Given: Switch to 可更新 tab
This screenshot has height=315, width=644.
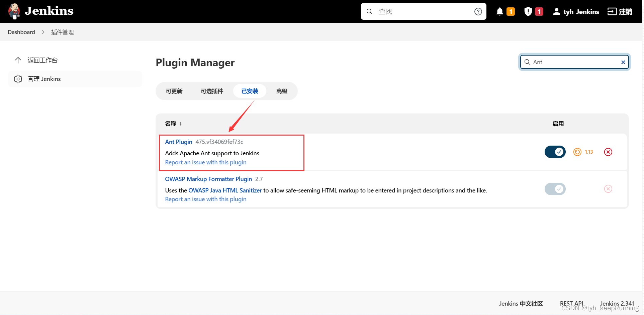Looking at the screenshot, I should [174, 91].
